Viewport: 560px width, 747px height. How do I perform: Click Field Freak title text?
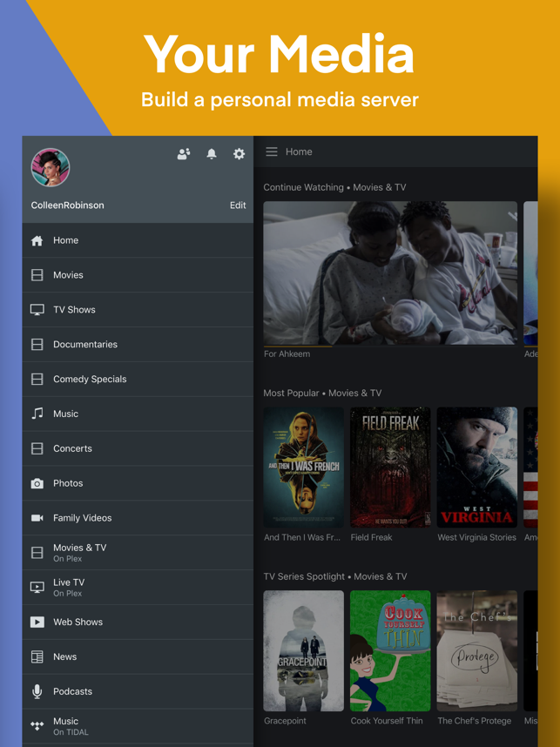371,537
